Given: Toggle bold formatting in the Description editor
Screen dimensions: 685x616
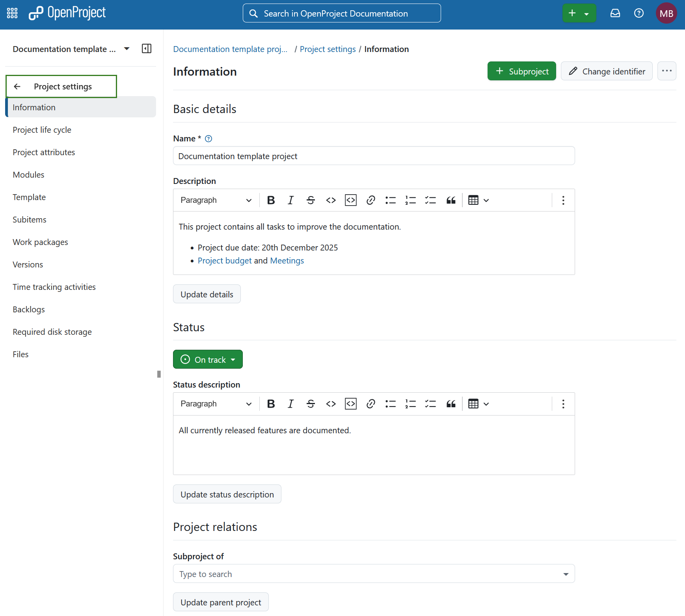Looking at the screenshot, I should click(x=271, y=200).
